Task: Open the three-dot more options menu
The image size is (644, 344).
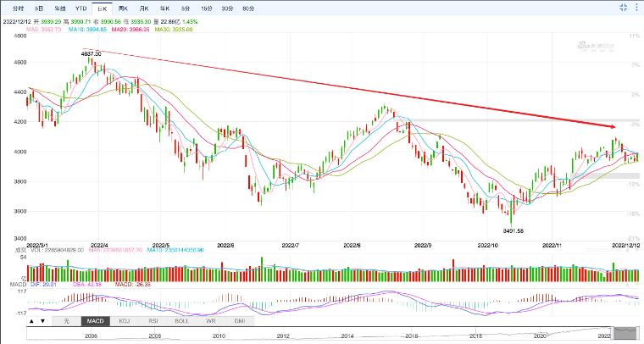Action: 637,7
